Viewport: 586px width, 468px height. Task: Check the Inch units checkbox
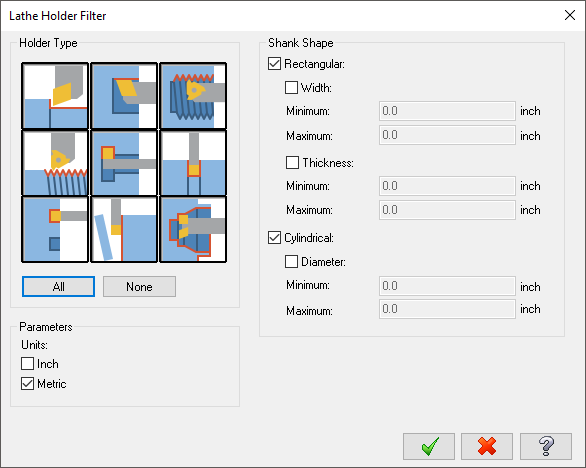click(27, 363)
